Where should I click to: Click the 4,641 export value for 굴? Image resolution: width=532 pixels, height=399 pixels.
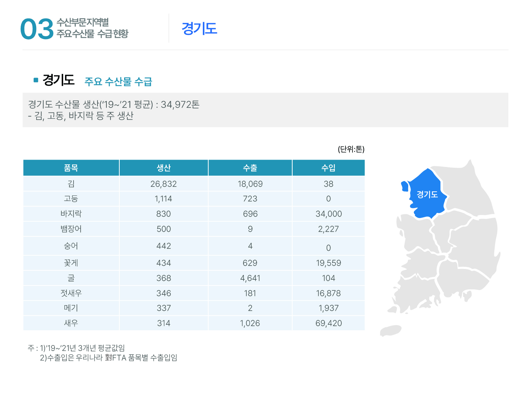250,278
